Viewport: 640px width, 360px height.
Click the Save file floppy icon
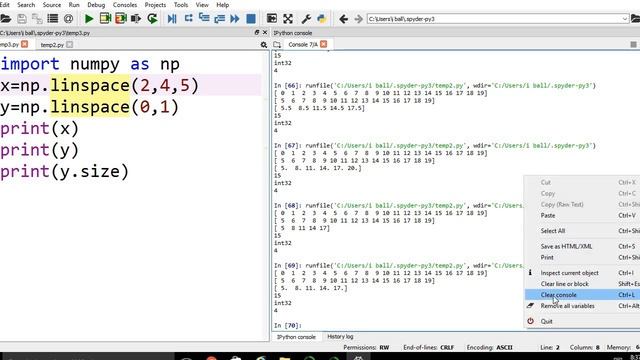coord(22,18)
